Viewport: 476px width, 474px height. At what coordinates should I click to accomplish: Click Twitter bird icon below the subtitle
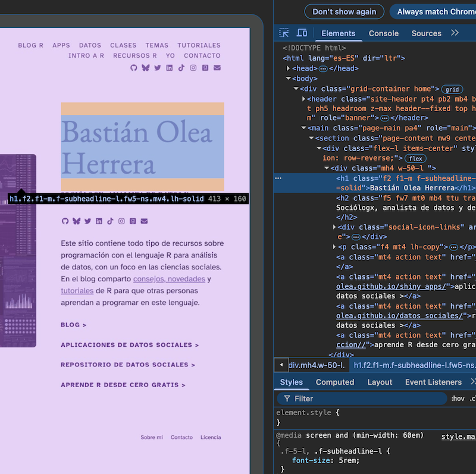pos(87,221)
